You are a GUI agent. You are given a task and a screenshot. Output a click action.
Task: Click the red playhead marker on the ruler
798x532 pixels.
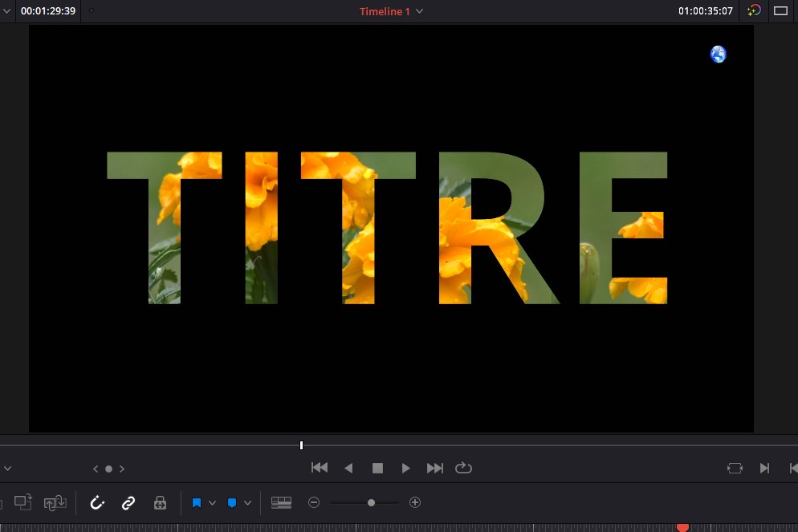(682, 527)
